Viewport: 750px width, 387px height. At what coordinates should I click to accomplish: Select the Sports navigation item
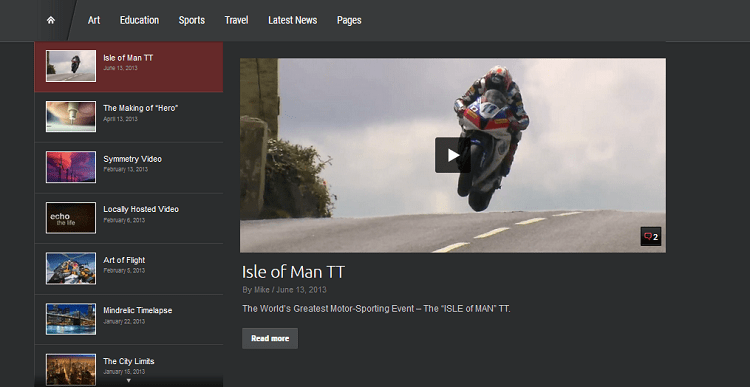(191, 20)
